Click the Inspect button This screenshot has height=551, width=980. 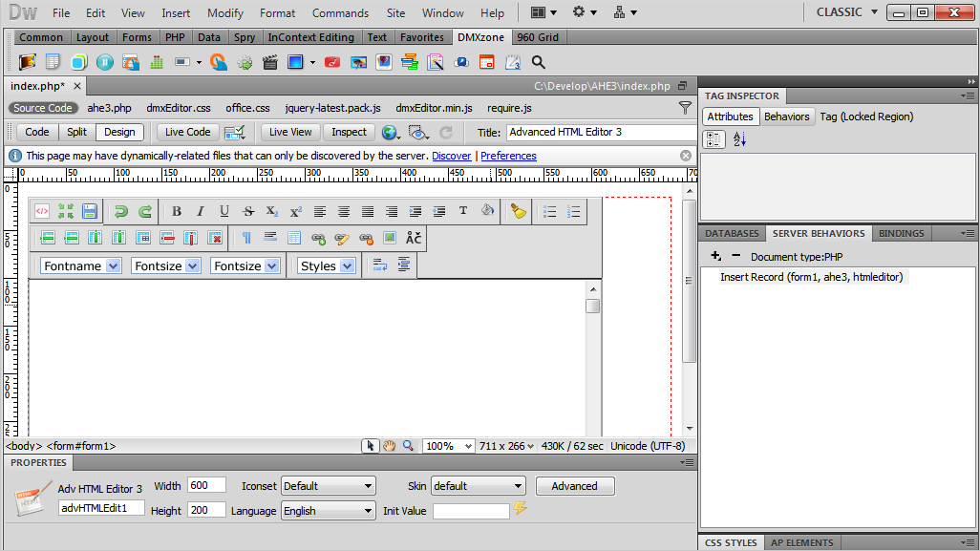(x=349, y=132)
